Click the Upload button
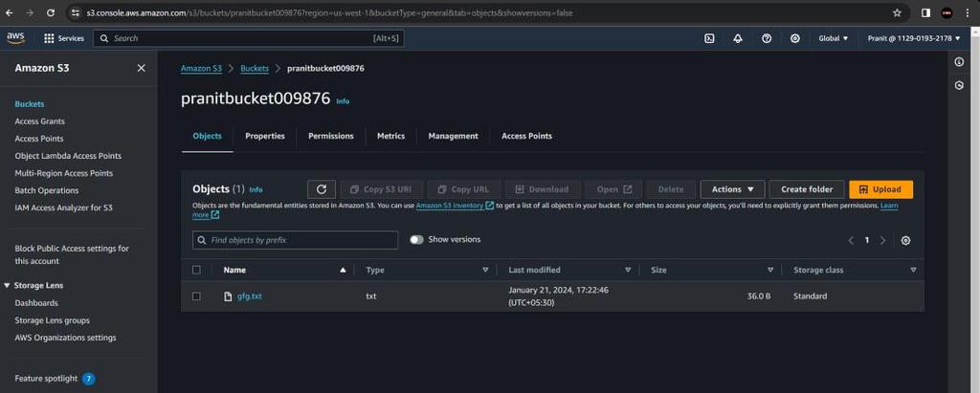The width and height of the screenshot is (980, 393). coord(880,189)
